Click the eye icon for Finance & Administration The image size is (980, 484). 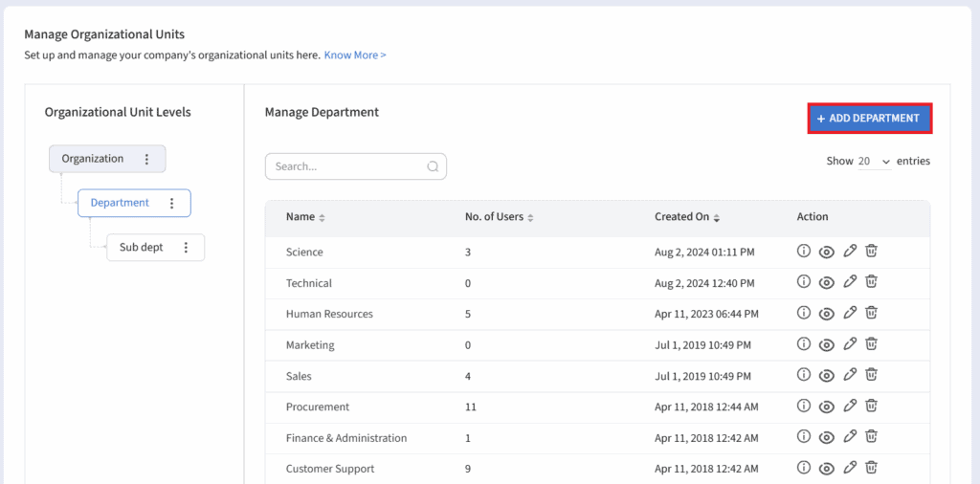[827, 437]
